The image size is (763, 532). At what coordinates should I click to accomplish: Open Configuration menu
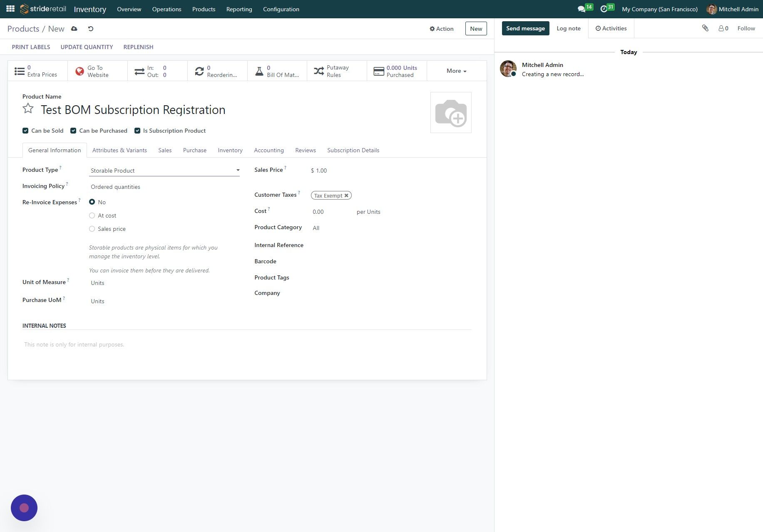pos(281,9)
